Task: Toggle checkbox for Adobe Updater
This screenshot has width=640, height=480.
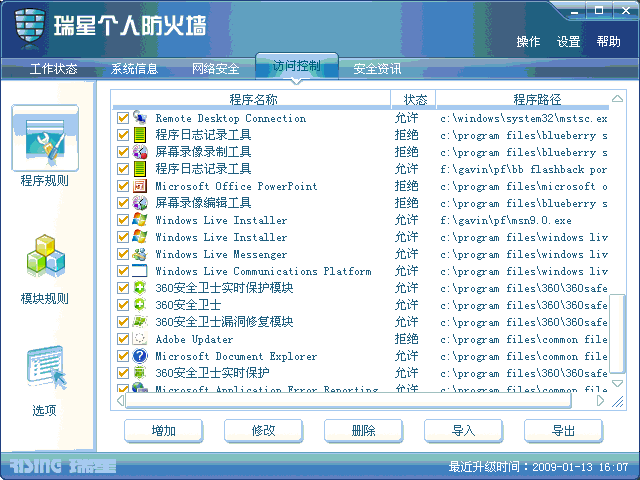Action: click(x=123, y=339)
